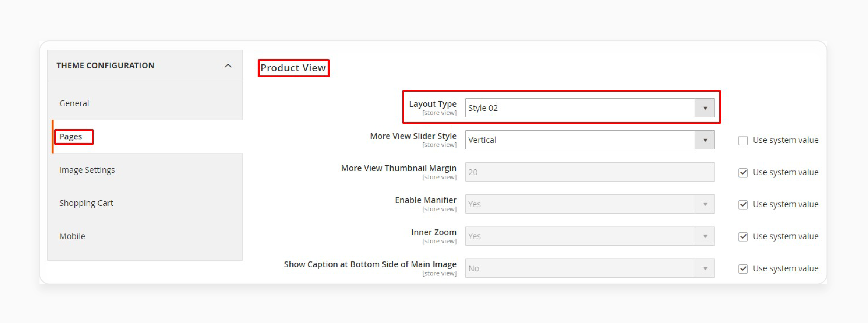Click the Inner Zoom label
The image size is (868, 323).
(x=434, y=232)
